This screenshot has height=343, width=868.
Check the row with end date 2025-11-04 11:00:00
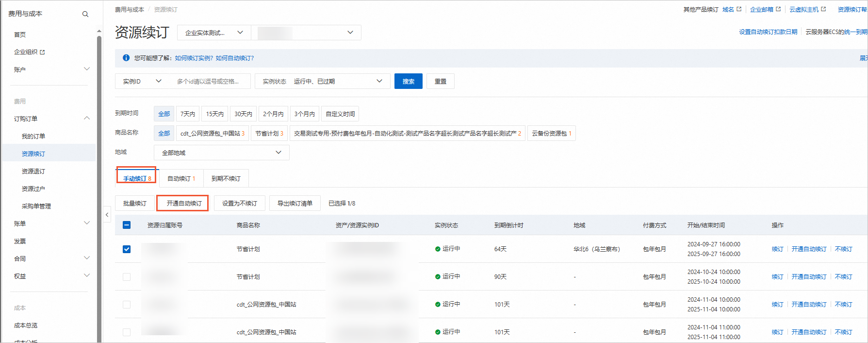tap(127, 332)
